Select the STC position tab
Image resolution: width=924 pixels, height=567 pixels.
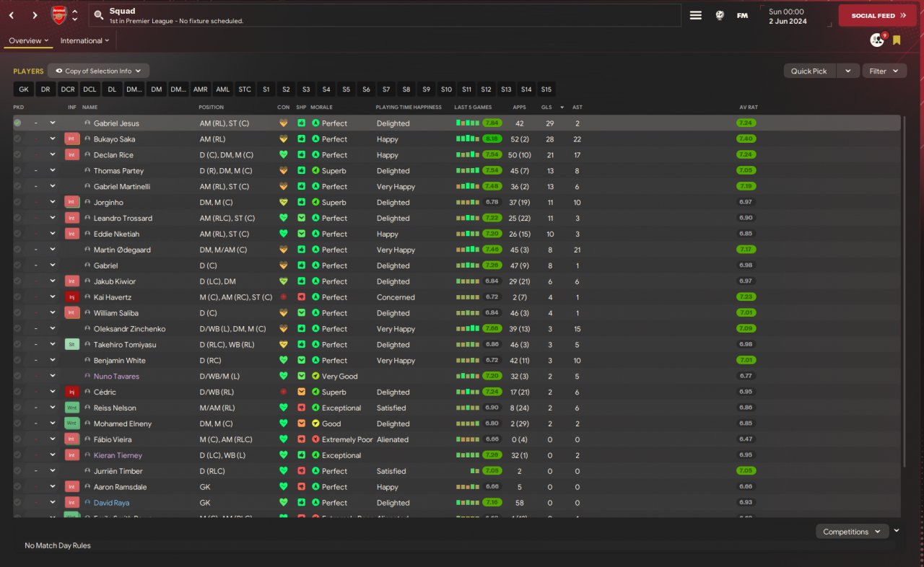pyautogui.click(x=245, y=89)
